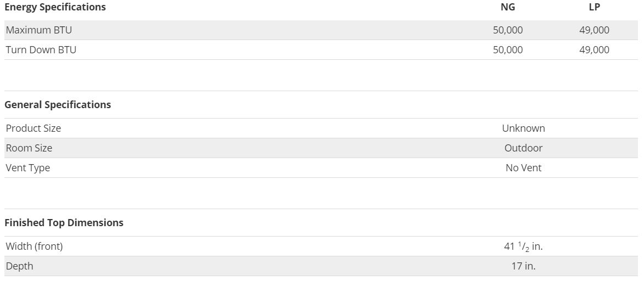Image resolution: width=644 pixels, height=286 pixels.
Task: Select the LP column header
Action: 594,7
